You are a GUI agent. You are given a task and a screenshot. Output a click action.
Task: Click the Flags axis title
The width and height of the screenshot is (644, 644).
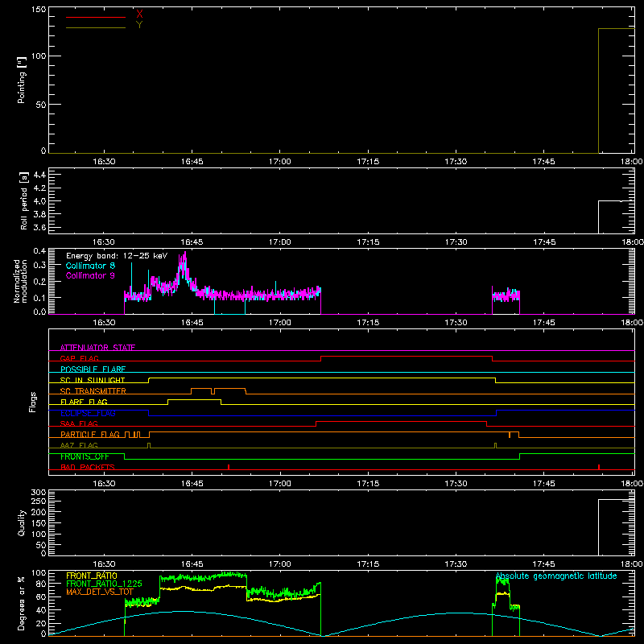tap(33, 402)
